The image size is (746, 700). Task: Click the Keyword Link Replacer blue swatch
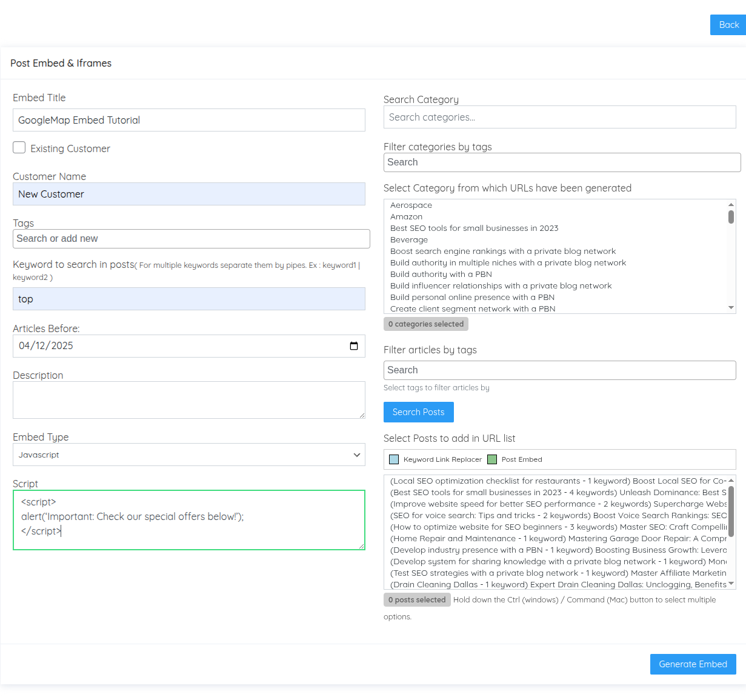[x=394, y=459]
